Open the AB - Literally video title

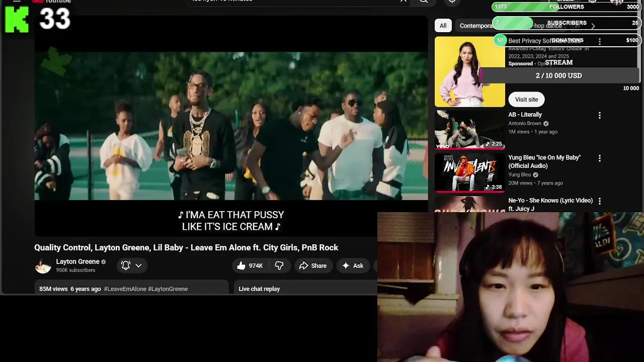(x=525, y=115)
